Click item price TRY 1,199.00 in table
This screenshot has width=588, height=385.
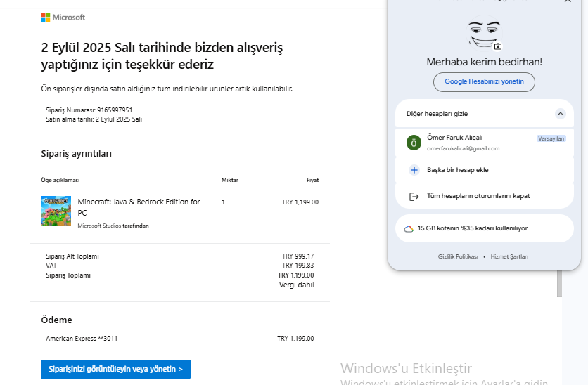300,202
